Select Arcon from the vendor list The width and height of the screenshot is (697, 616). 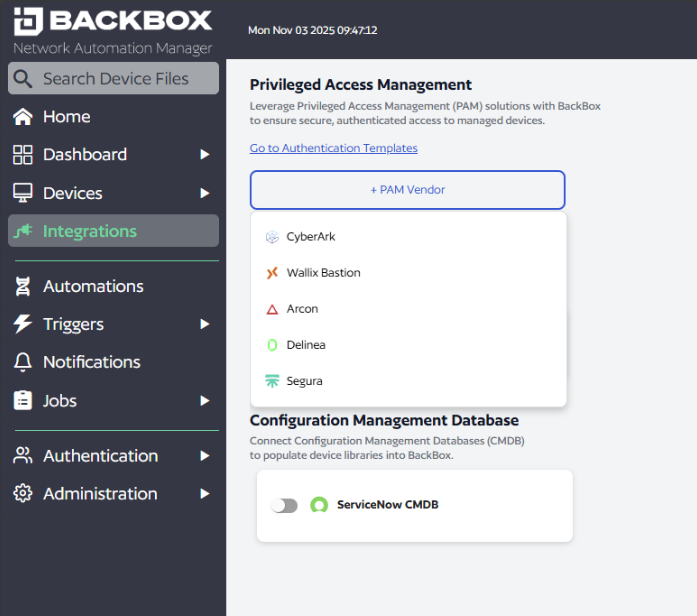[302, 309]
